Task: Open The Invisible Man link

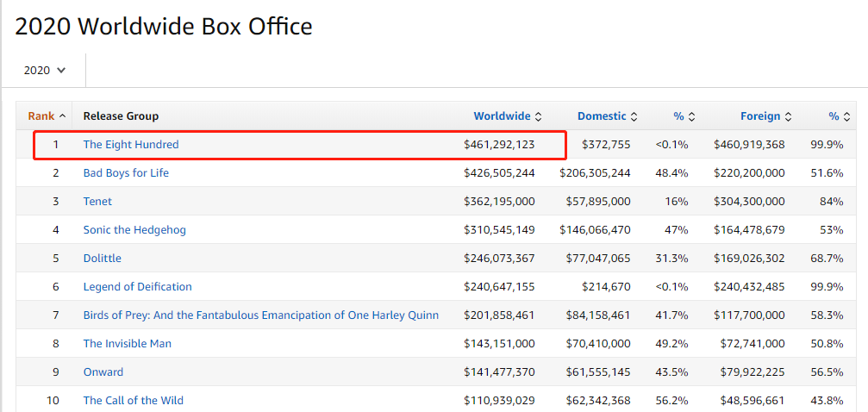Action: (x=128, y=343)
